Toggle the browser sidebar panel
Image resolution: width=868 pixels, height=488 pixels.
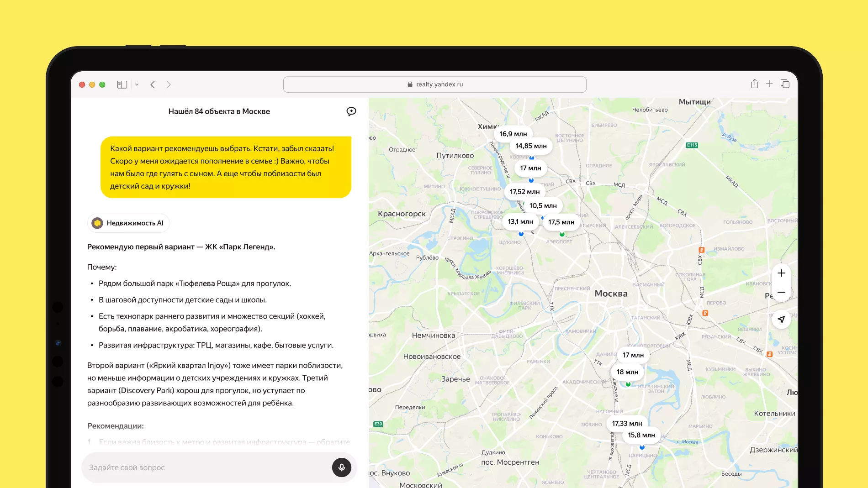pos(122,84)
